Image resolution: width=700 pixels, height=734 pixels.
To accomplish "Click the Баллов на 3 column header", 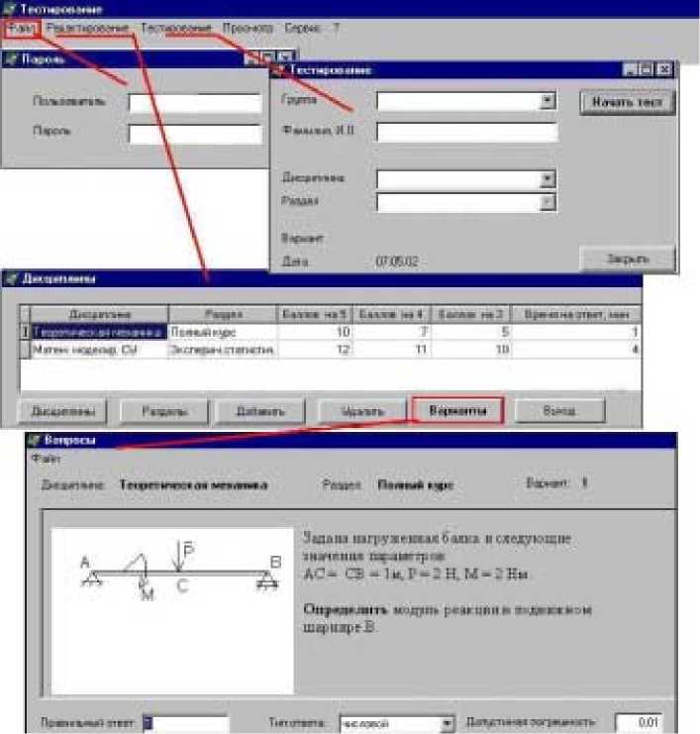I will (470, 314).
